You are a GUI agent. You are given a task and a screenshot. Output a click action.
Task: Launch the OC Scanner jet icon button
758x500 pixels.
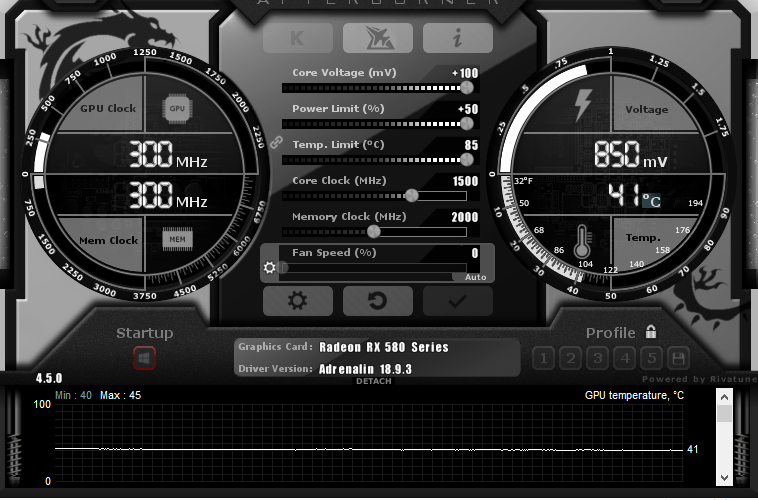(x=378, y=38)
